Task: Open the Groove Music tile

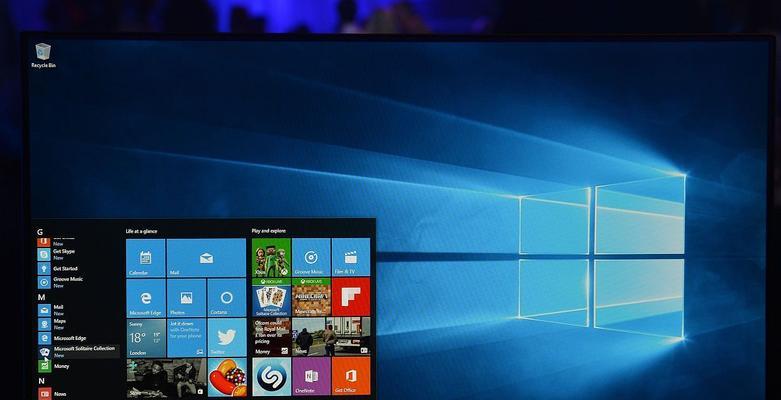Action: pyautogui.click(x=310, y=257)
